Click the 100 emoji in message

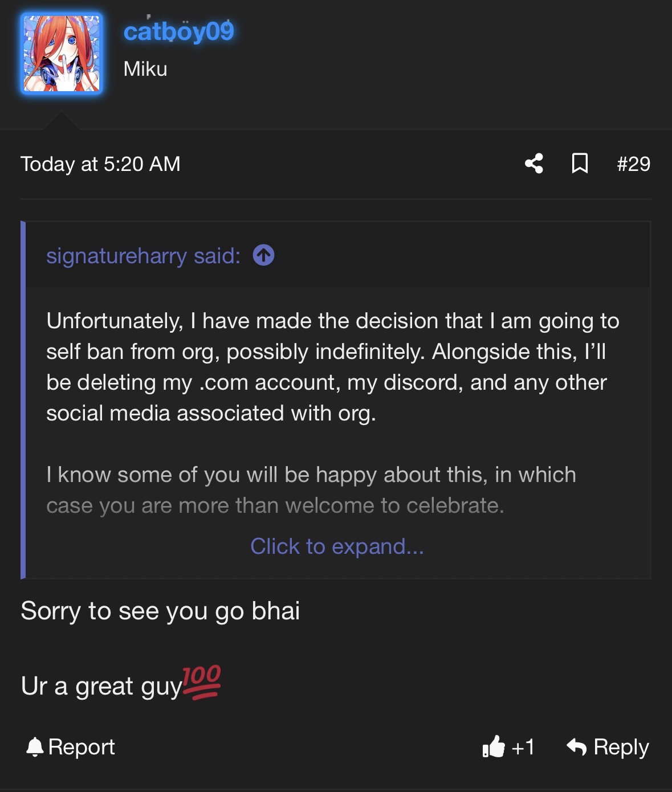click(202, 682)
